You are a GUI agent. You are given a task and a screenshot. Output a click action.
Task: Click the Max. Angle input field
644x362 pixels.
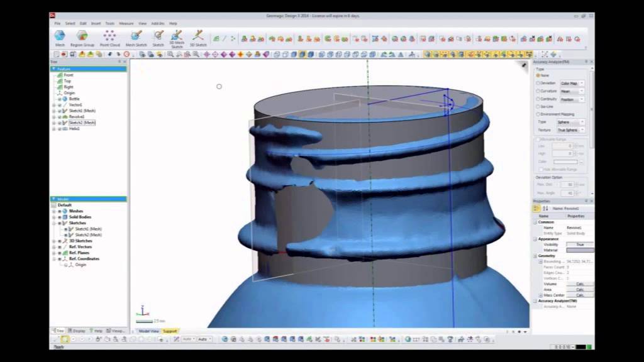(x=567, y=192)
